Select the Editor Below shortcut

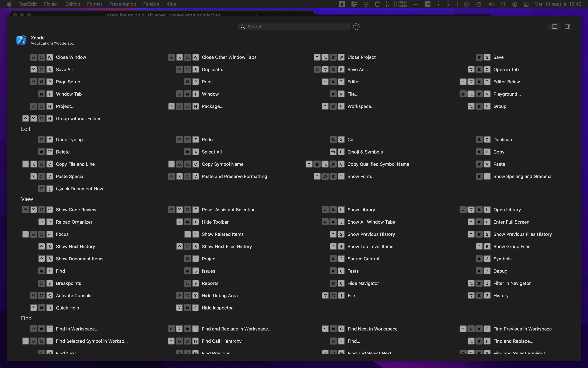point(490,82)
